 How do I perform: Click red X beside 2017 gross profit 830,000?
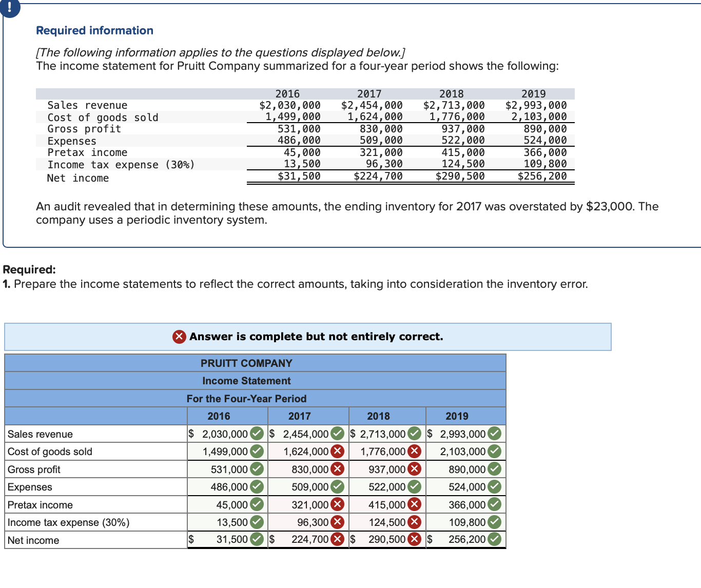[338, 469]
